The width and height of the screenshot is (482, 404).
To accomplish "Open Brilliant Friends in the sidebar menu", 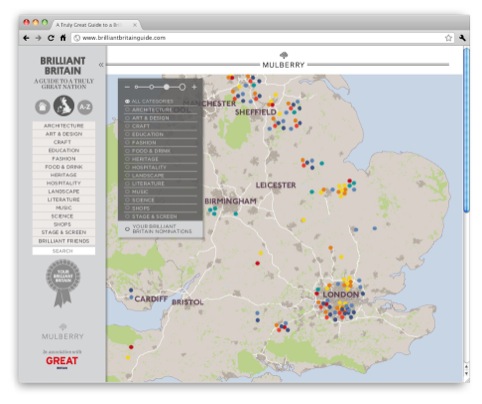I will 64,241.
